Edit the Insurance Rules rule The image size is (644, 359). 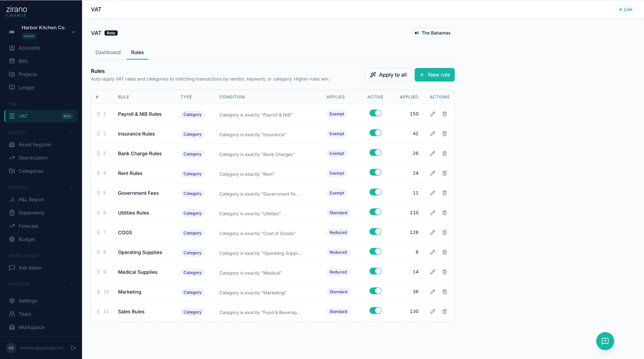(x=433, y=134)
